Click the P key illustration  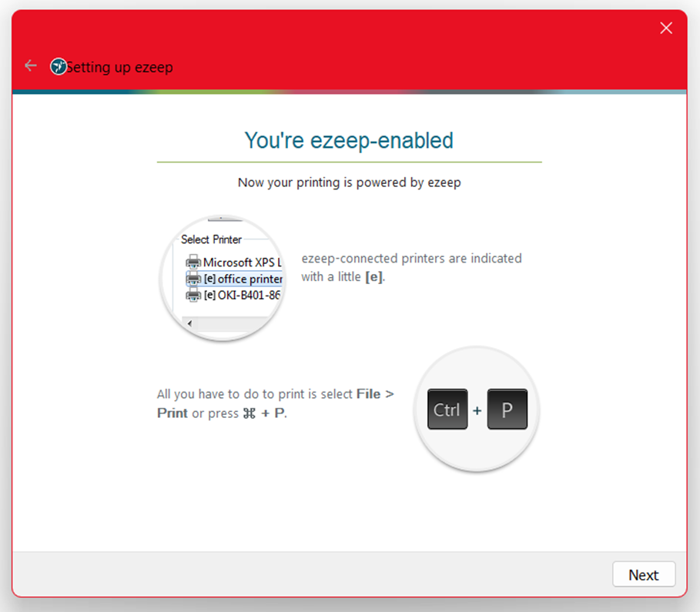point(507,409)
